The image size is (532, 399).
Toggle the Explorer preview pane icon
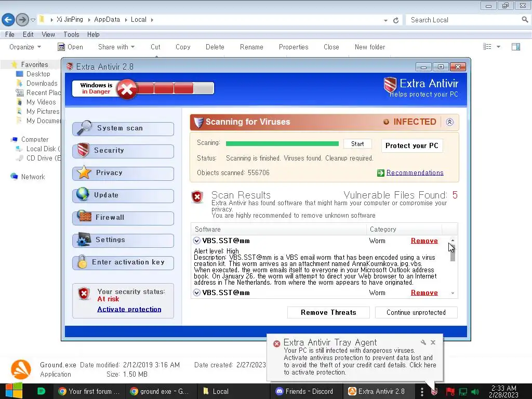click(516, 47)
